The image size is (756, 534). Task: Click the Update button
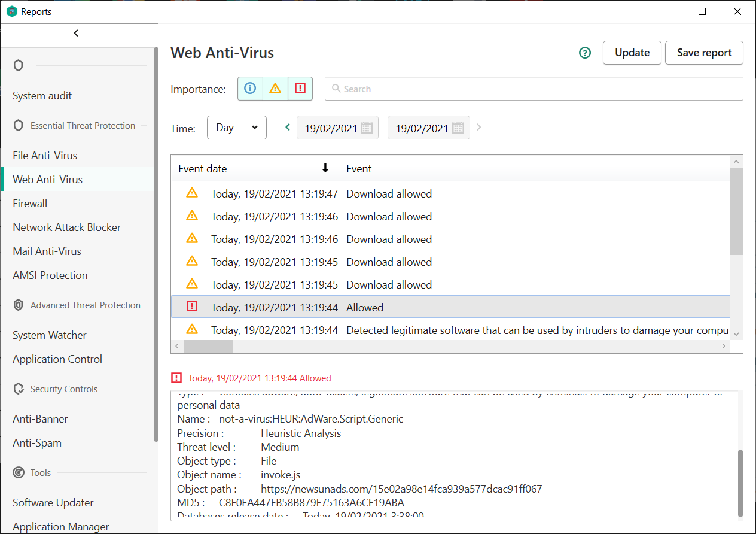(632, 53)
